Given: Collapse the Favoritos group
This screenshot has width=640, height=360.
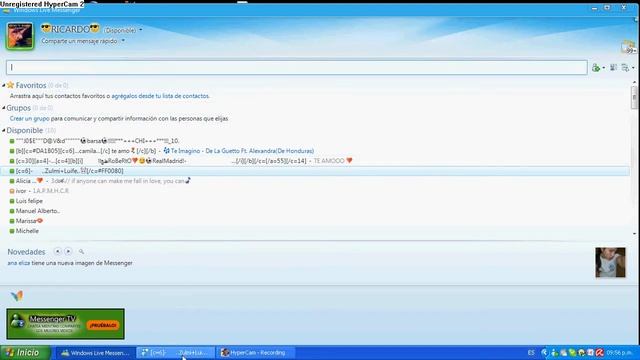Looking at the screenshot, I should [4, 85].
